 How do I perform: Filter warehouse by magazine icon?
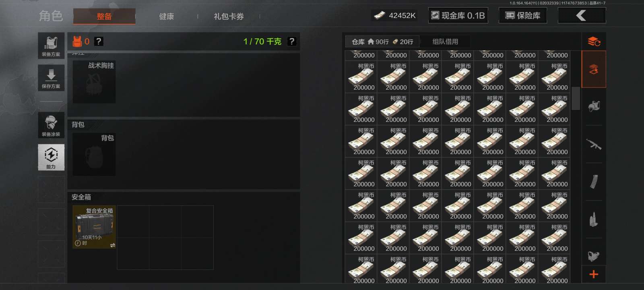pyautogui.click(x=594, y=182)
